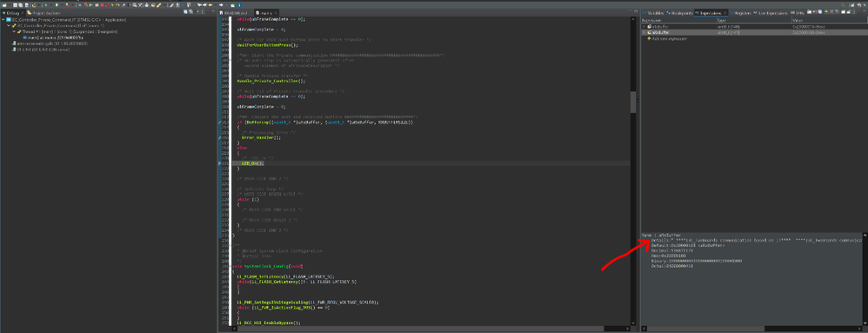Click the WaitForUserButtonPress() line

click(267, 45)
